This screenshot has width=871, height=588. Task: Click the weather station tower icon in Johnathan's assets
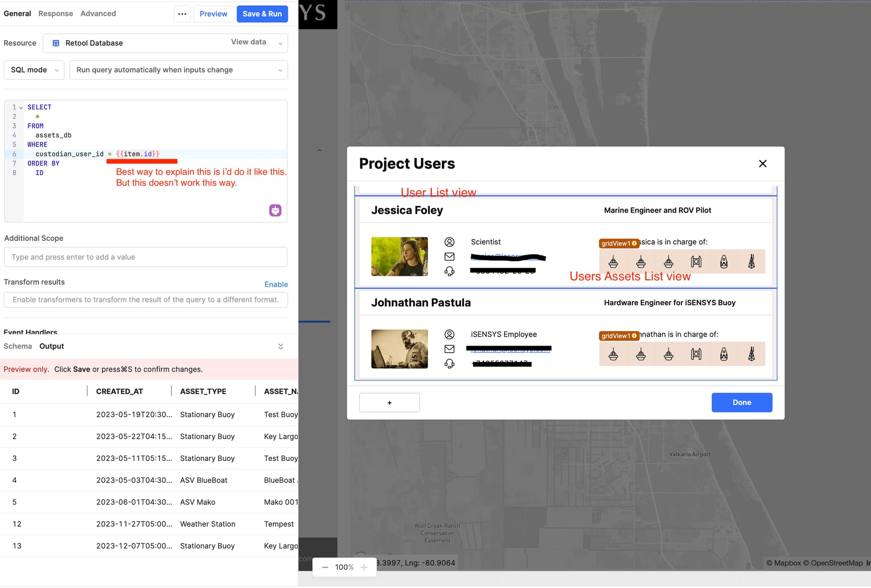click(x=752, y=354)
